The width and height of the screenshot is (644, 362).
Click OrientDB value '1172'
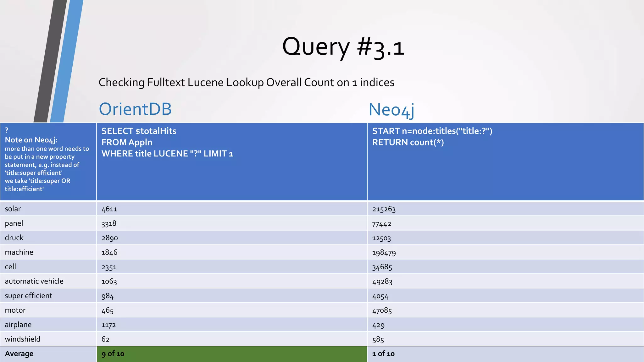[108, 325]
